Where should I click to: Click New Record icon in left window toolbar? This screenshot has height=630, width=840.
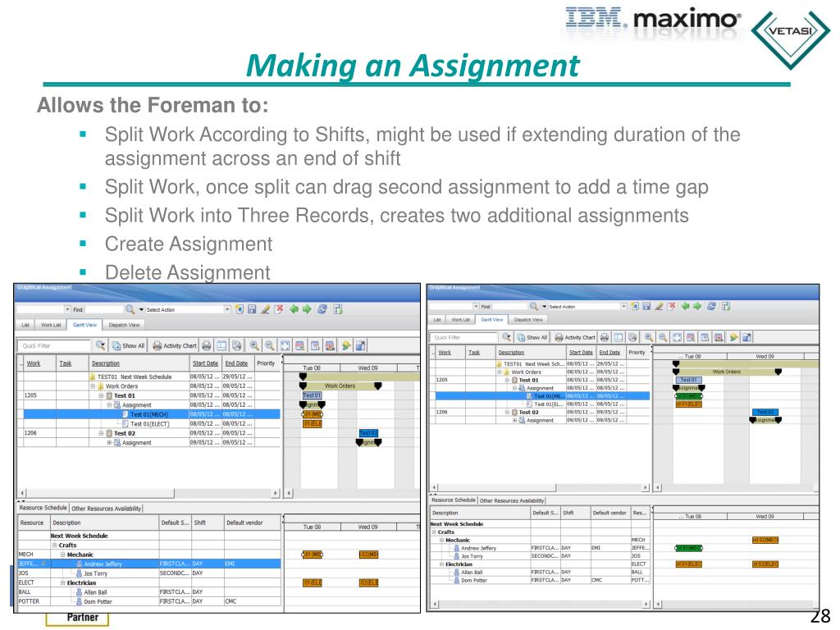240,309
